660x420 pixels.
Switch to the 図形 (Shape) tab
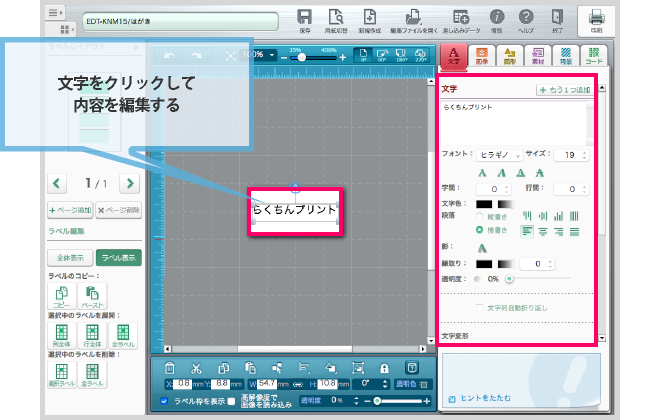pyautogui.click(x=509, y=56)
